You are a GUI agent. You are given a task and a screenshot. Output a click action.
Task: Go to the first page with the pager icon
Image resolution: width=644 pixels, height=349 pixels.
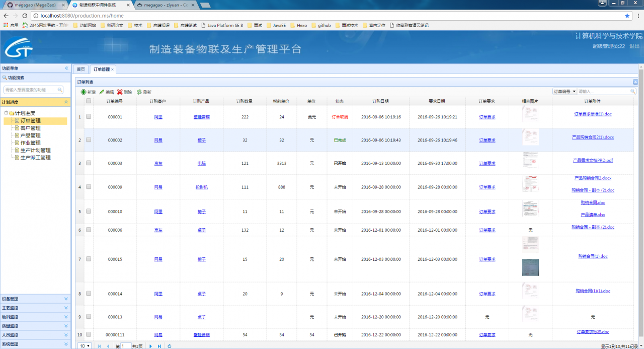(99, 346)
